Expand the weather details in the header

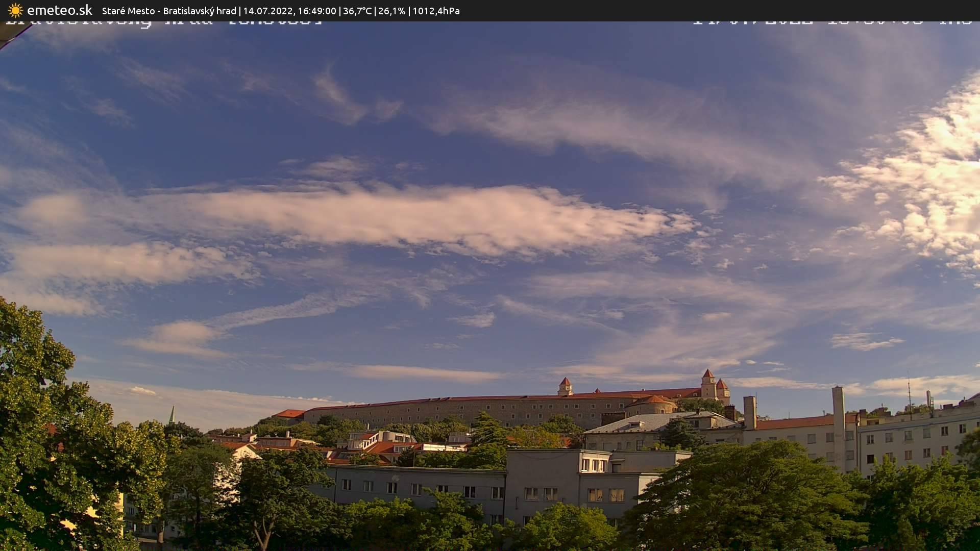tap(398, 11)
